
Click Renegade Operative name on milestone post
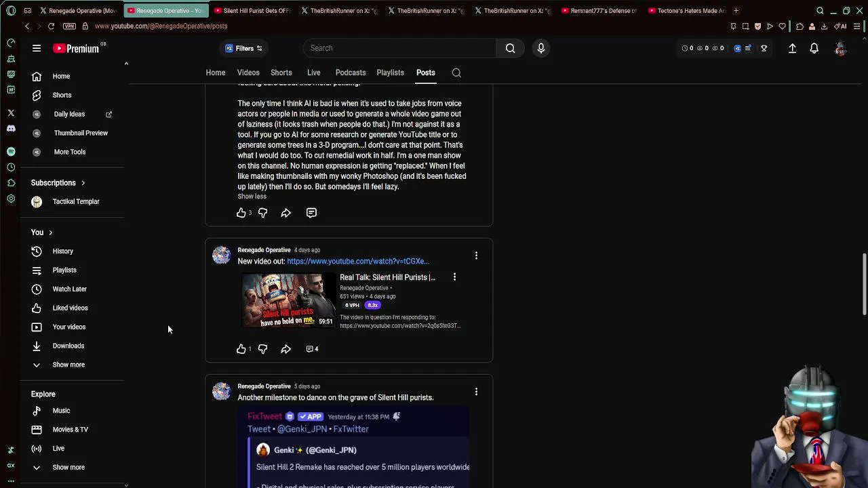264,386
